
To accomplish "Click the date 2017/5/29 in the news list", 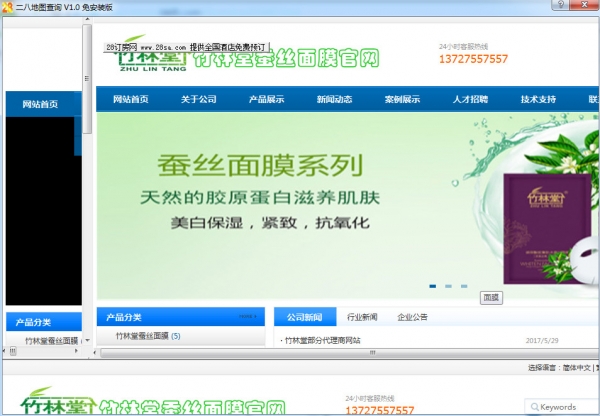I will pos(542,340).
